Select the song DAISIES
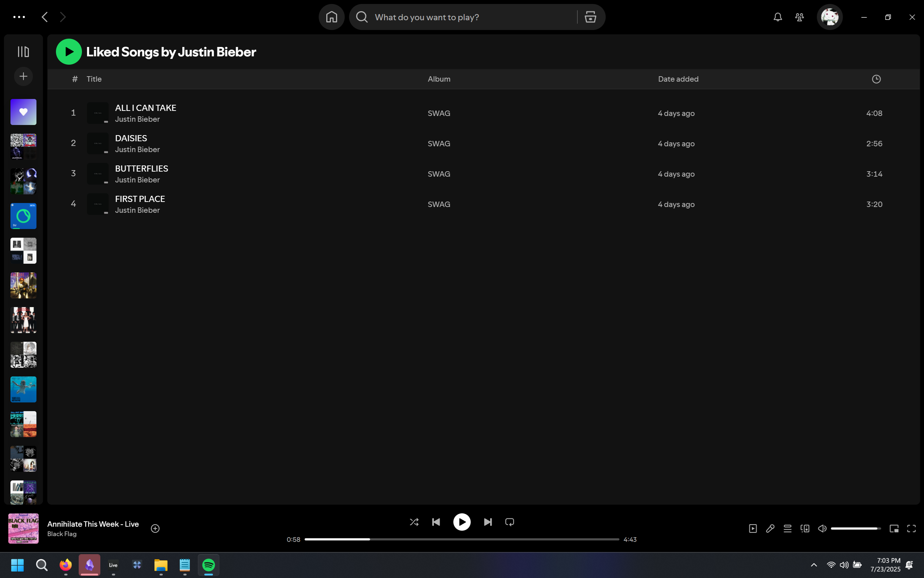This screenshot has width=924, height=578. click(x=131, y=138)
